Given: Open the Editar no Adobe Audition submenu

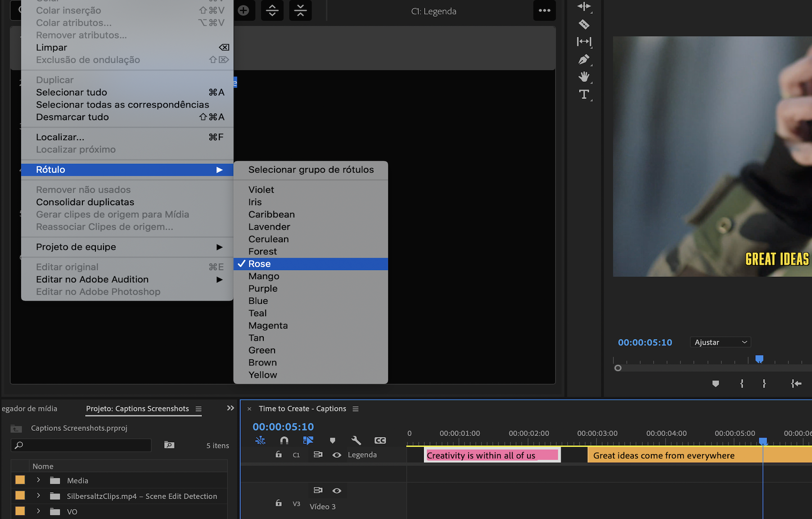Looking at the screenshot, I should 127,280.
